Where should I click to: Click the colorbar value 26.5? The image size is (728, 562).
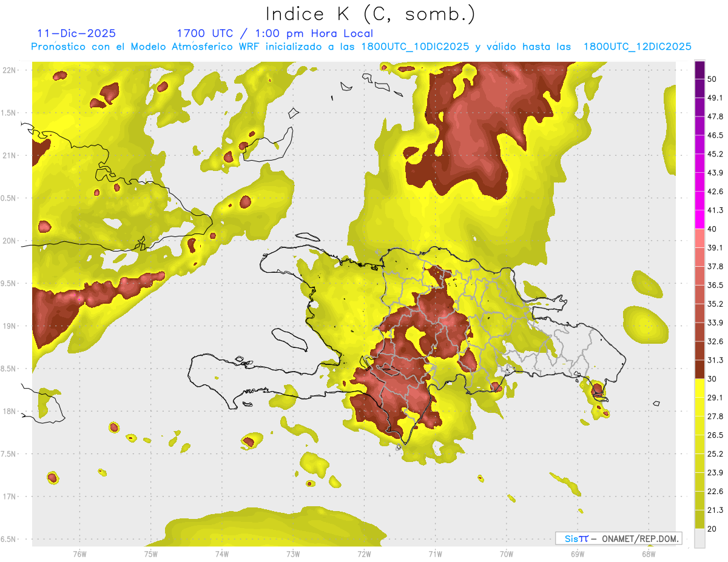(715, 435)
